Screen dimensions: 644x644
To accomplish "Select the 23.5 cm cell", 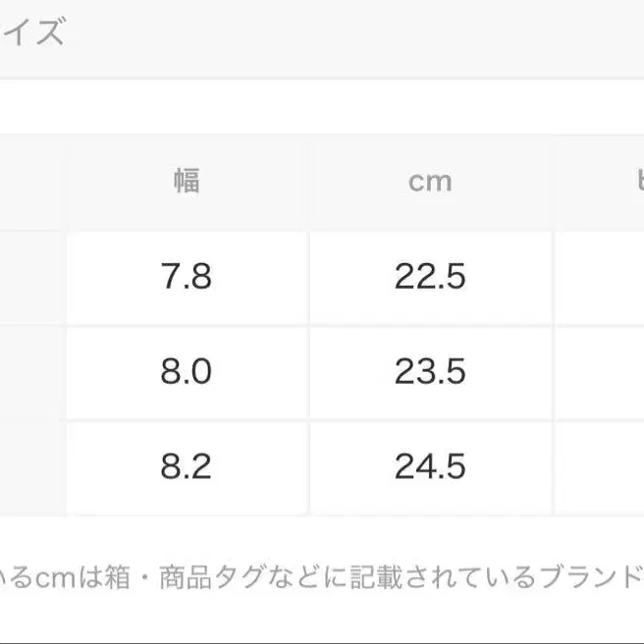I will click(x=430, y=371).
